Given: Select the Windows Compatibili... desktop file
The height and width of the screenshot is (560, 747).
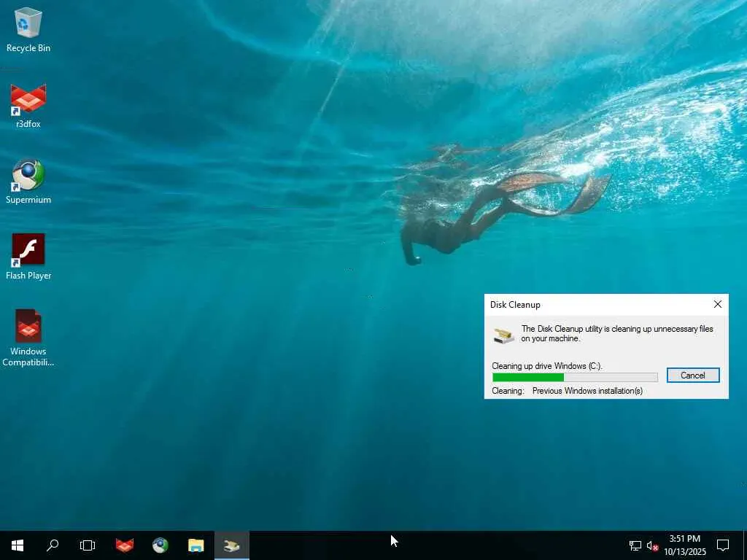Looking at the screenshot, I should [x=28, y=338].
